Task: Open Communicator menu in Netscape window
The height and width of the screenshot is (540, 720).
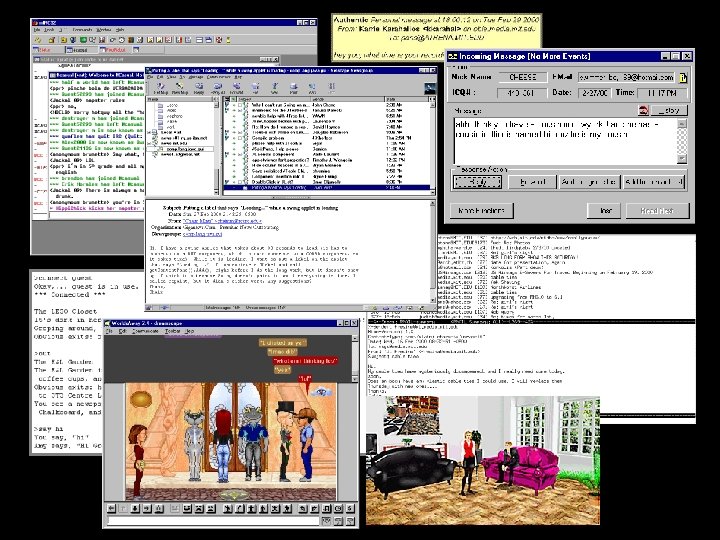Action: [219, 77]
